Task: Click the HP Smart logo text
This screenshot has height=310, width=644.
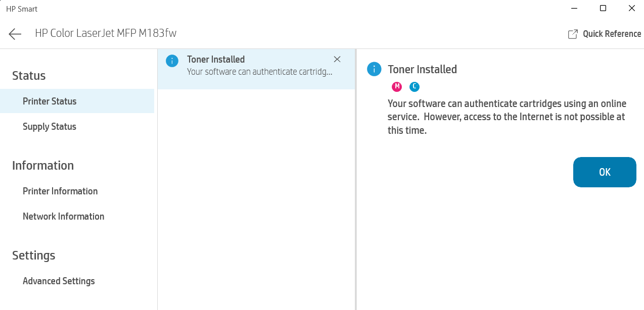Action: point(21,9)
